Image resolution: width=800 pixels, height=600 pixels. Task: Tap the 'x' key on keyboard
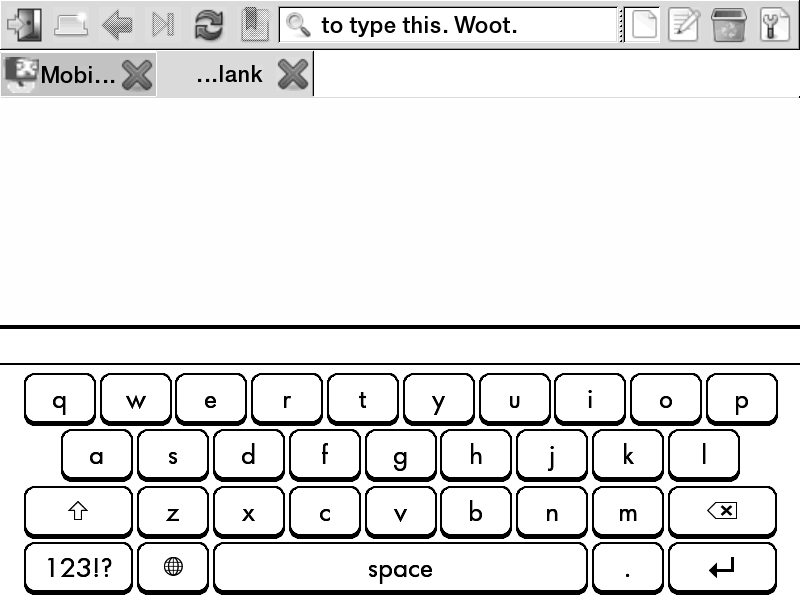tap(248, 512)
